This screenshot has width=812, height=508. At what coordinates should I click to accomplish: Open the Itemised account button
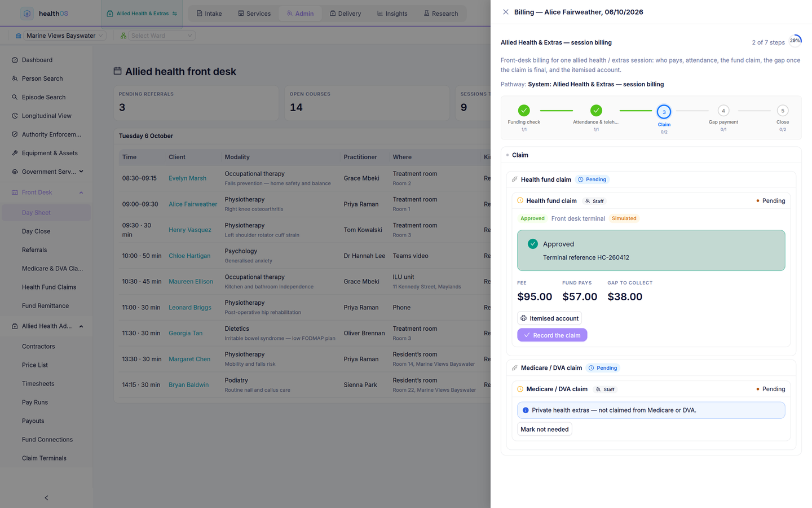click(x=549, y=318)
